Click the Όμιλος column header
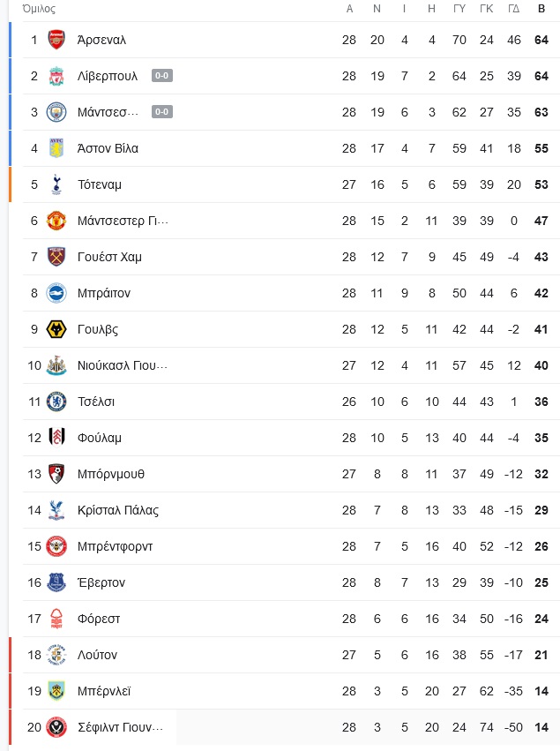 point(39,9)
